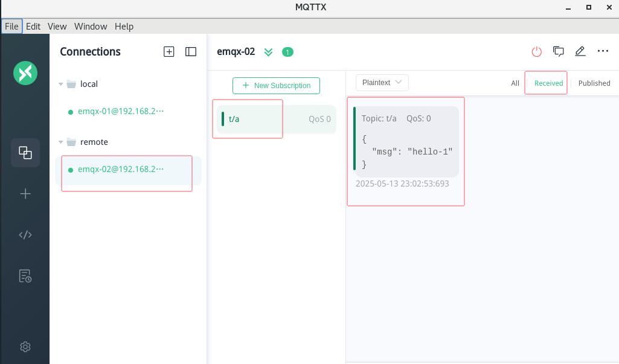Select emqx-02@192.168.2 connection
This screenshot has width=619, height=364.
tap(128, 171)
